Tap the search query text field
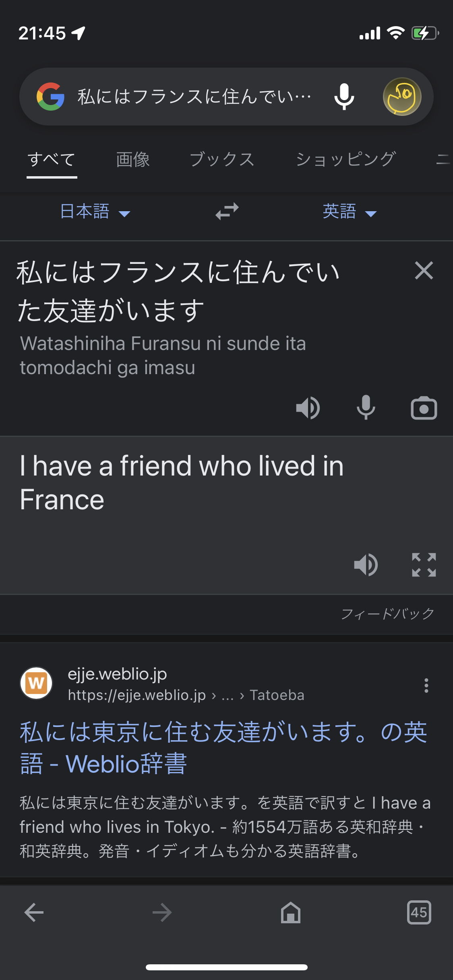The width and height of the screenshot is (453, 980). 194,97
